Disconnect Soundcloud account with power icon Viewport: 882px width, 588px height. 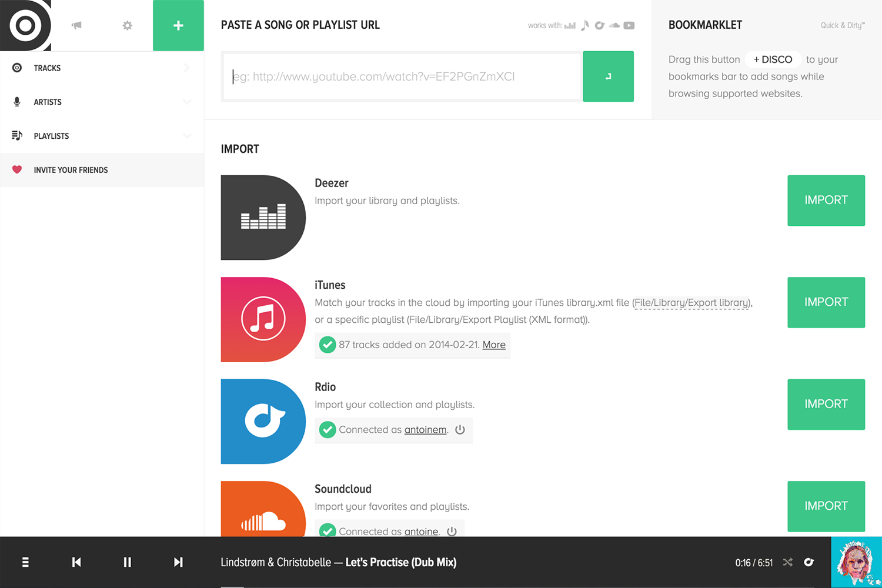(452, 531)
